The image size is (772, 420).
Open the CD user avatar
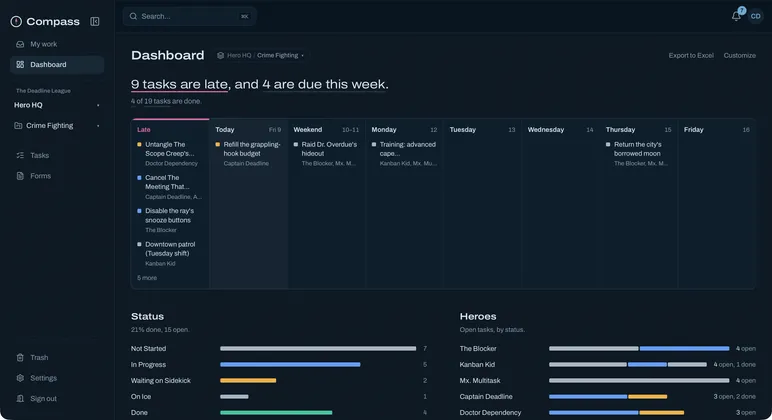click(755, 16)
